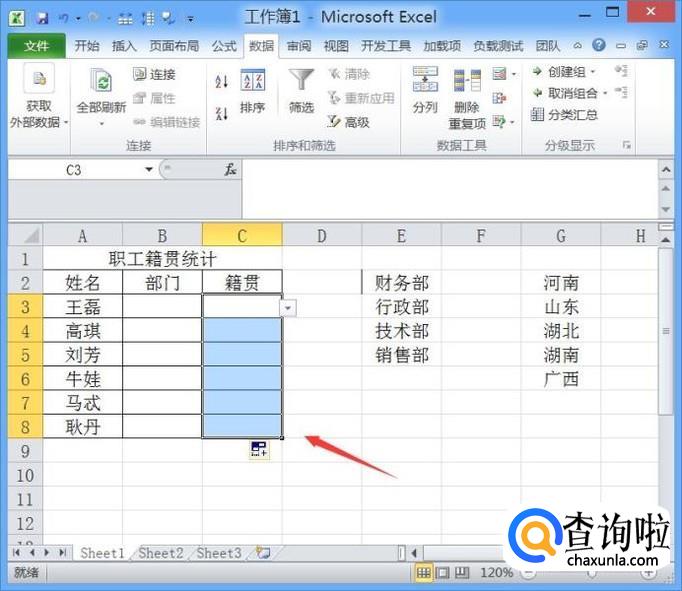The height and width of the screenshot is (591, 682).
Task: Click vertical scrollbar up arrow
Action: pyautogui.click(x=665, y=240)
